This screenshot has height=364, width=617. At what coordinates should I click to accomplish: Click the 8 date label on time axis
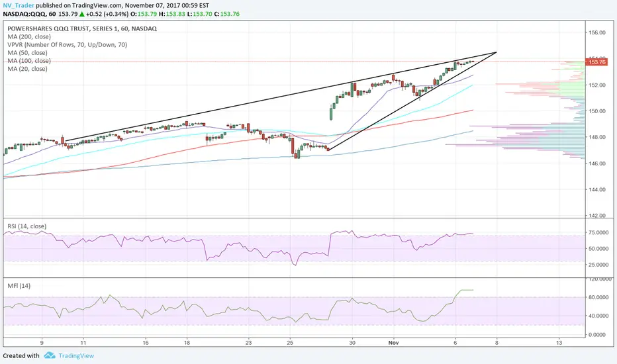(x=497, y=343)
